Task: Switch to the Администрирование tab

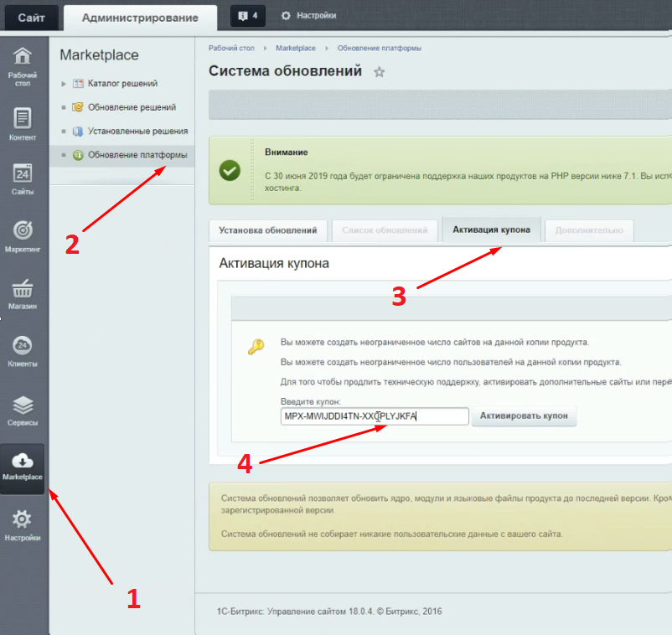Action: (140, 18)
